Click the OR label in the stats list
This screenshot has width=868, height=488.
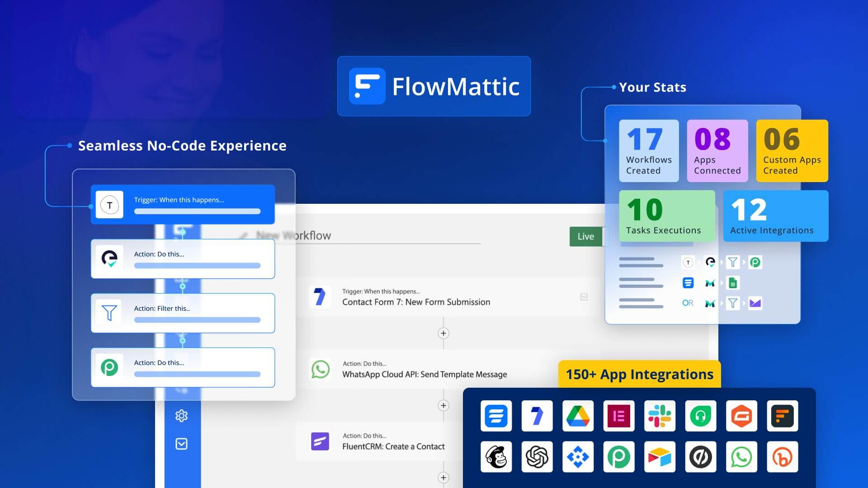coord(688,303)
